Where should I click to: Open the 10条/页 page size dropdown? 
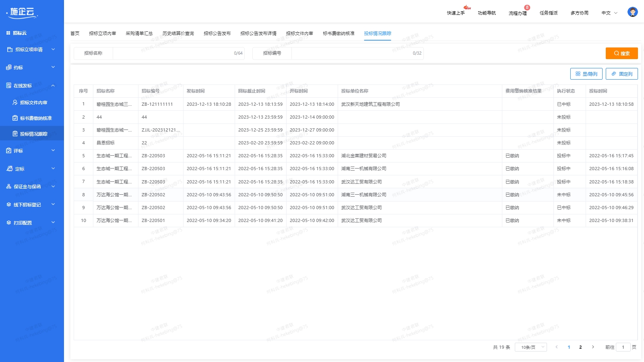(530, 347)
